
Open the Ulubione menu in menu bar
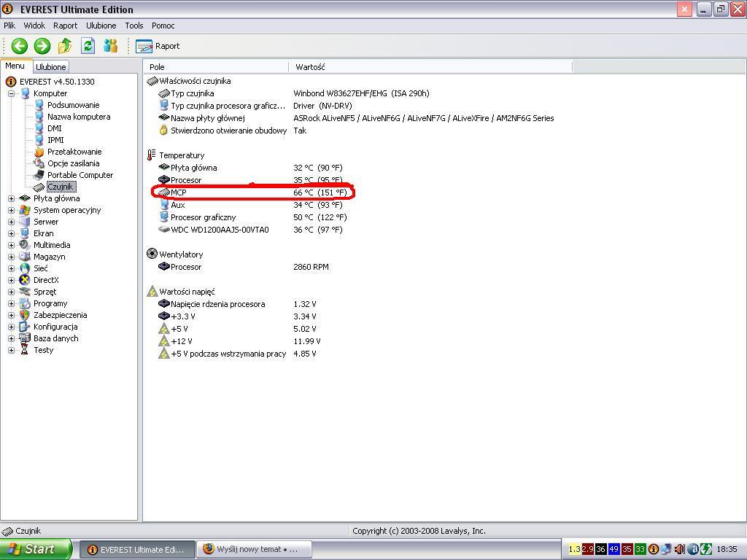point(101,26)
